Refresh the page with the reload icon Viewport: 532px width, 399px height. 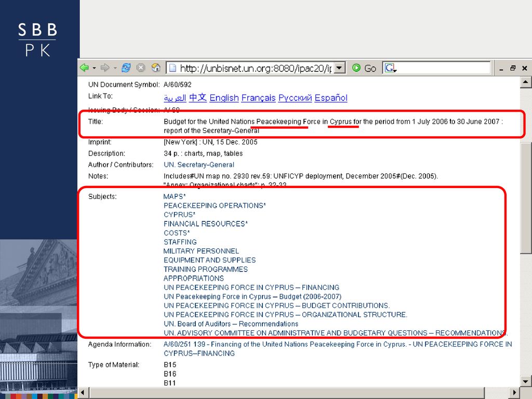tap(126, 68)
